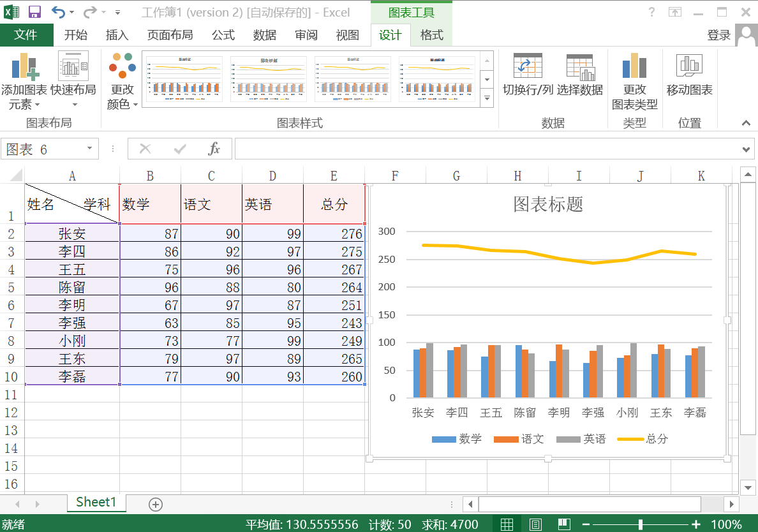Click zoom in plus button

click(x=695, y=524)
